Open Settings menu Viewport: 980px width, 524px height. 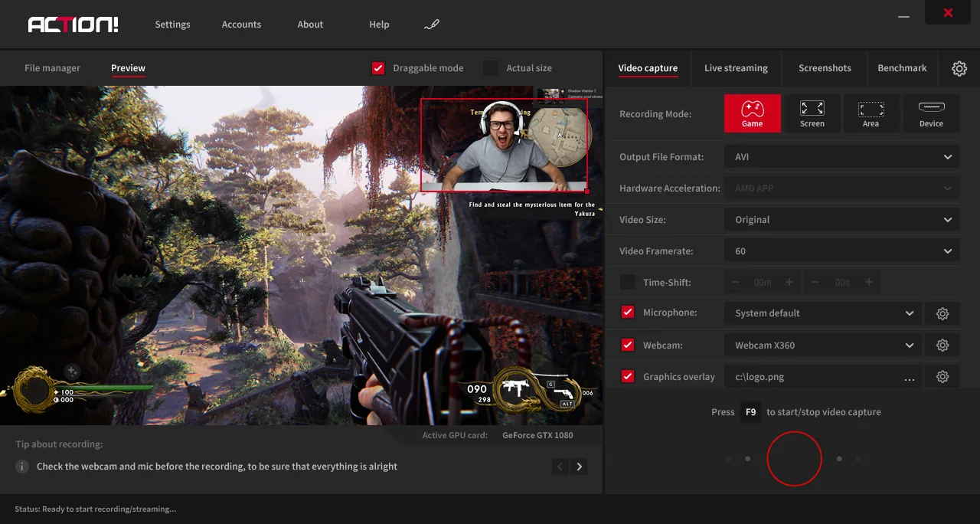(172, 25)
